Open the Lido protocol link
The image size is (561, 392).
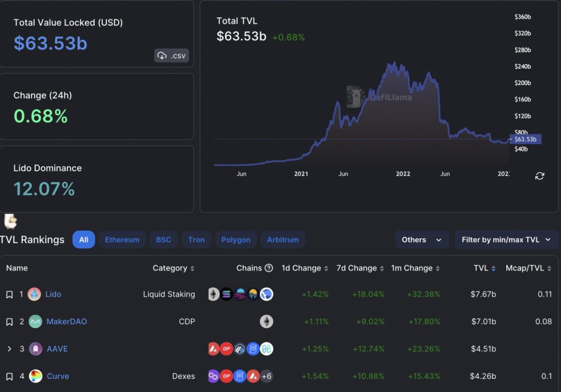(53, 294)
